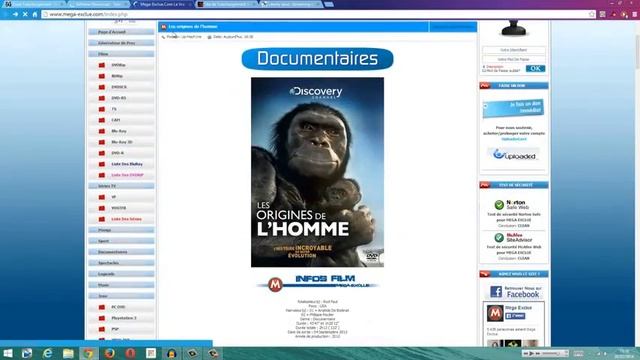The image size is (640, 360).
Task: Open Liste Des BluRay link
Action: coord(127,164)
